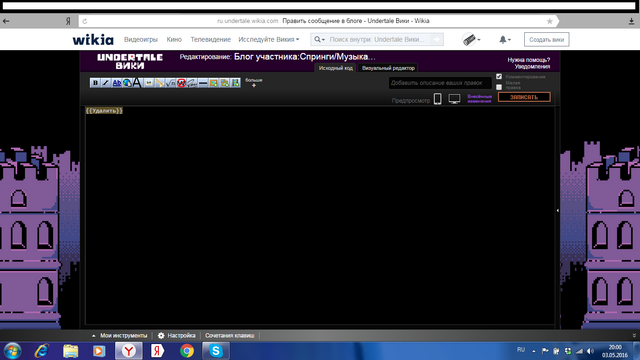Image resolution: width=640 pixels, height=360 pixels.
Task: Open Skype from Windows taskbar
Action: pyautogui.click(x=216, y=351)
